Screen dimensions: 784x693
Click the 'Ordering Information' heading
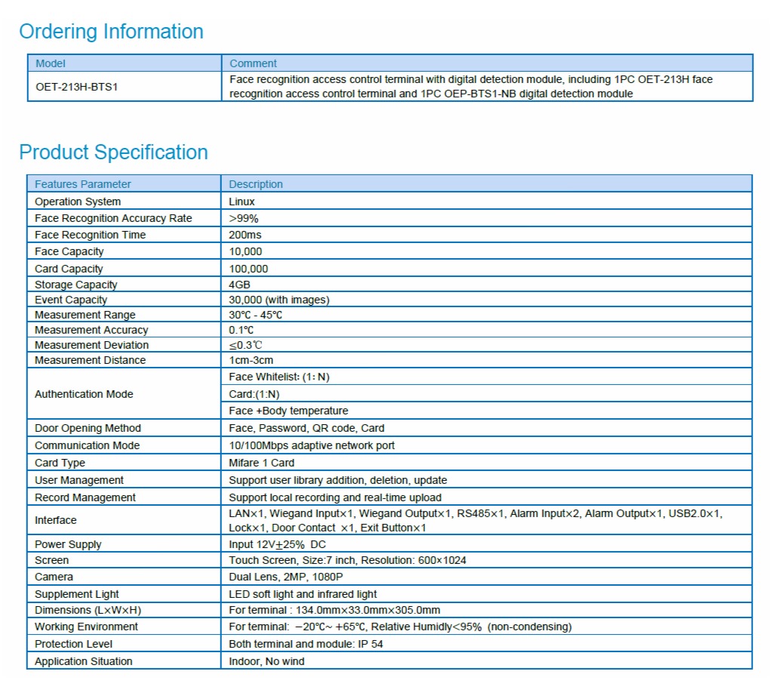pyautogui.click(x=111, y=32)
